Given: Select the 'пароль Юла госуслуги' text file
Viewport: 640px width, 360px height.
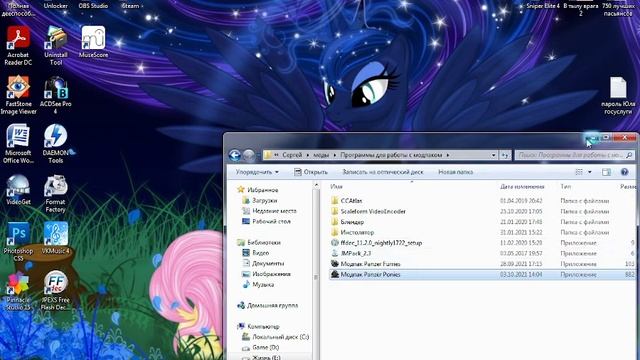Looking at the screenshot, I should [x=618, y=96].
